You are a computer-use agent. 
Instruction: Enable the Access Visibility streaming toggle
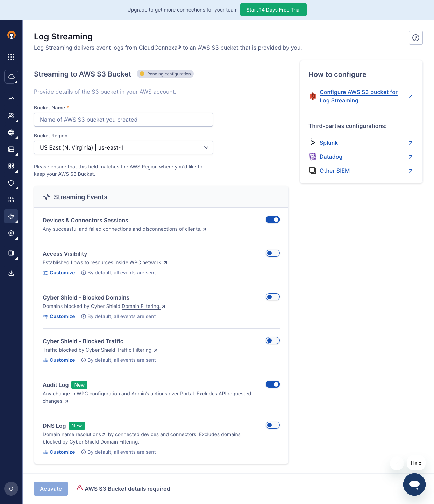(x=272, y=253)
